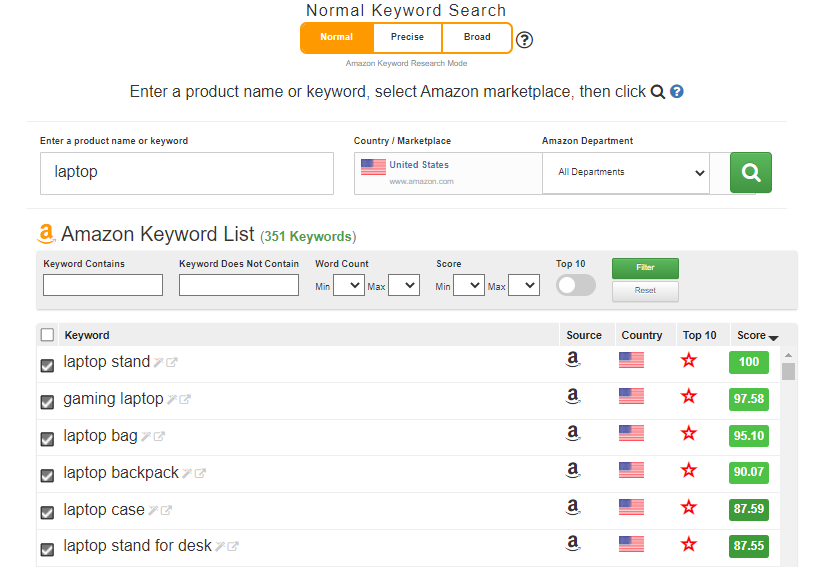The width and height of the screenshot is (821, 567).
Task: Open external link icon for laptop stand for desk
Action: (x=232, y=547)
